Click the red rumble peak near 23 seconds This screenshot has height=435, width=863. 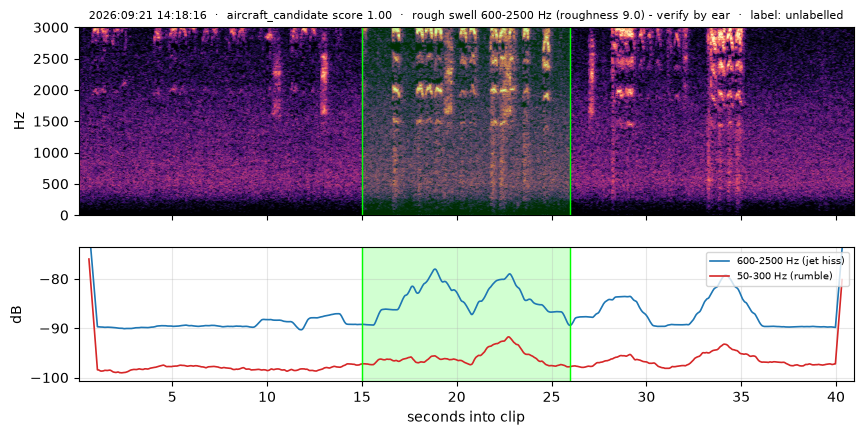[x=509, y=337]
